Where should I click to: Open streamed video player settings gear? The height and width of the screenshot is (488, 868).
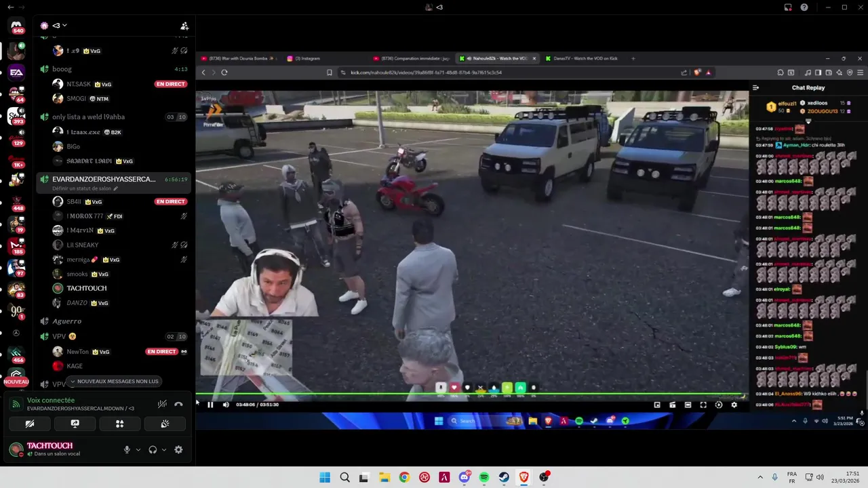[x=734, y=405]
